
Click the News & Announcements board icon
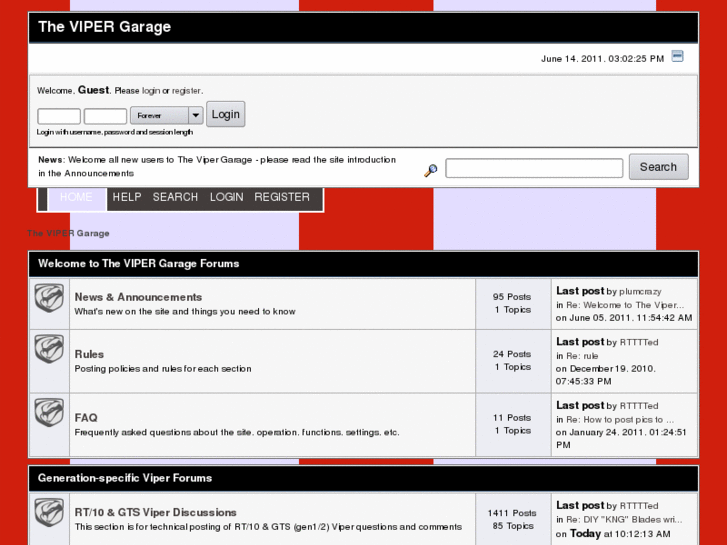point(49,298)
